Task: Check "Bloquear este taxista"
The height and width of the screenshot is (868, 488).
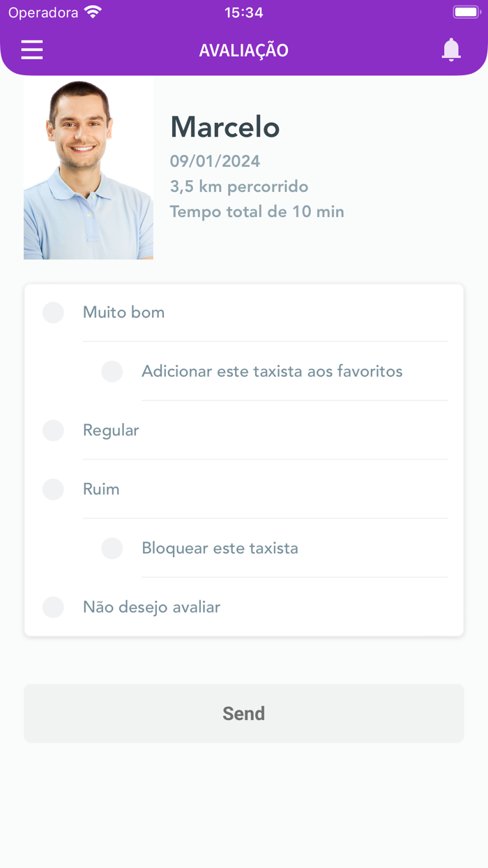Action: [x=112, y=548]
